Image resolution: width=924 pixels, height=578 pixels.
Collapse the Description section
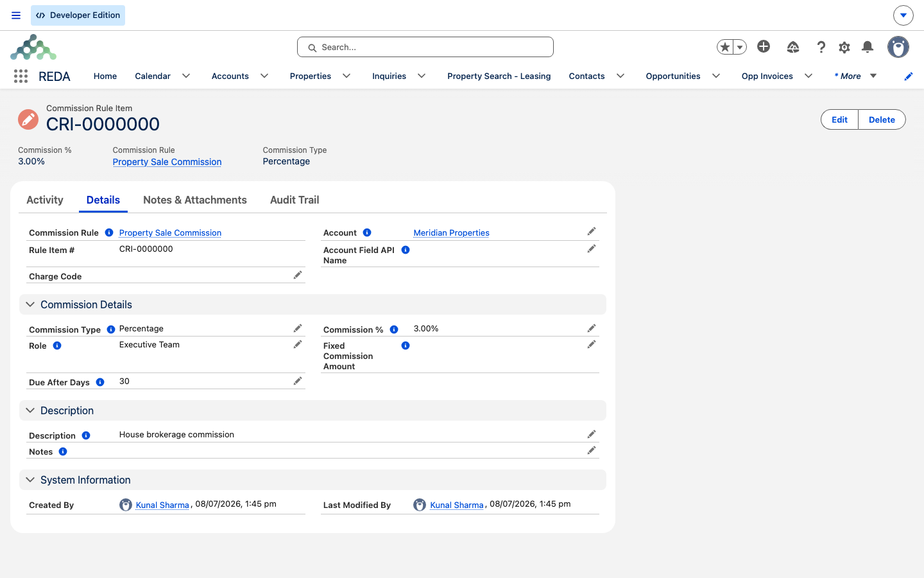[x=30, y=410]
